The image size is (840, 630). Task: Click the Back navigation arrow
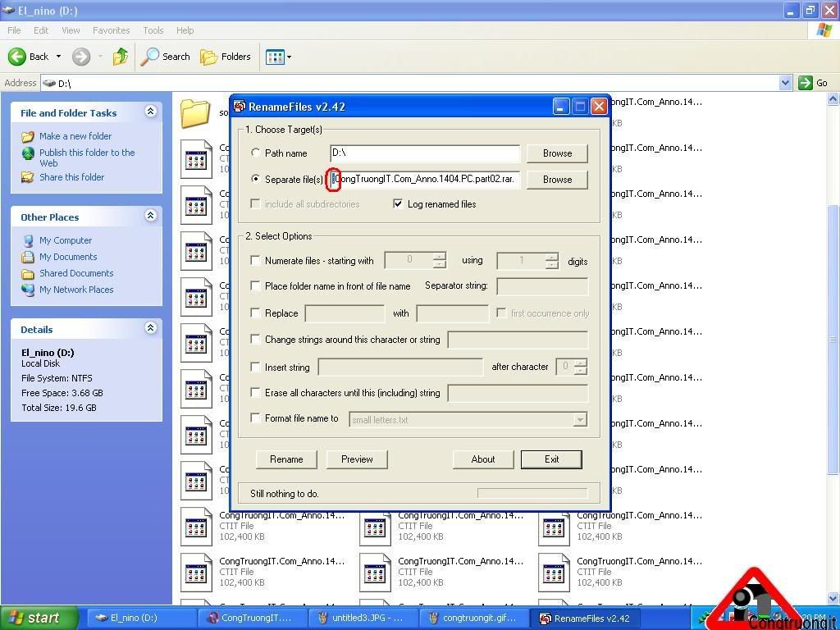18,57
